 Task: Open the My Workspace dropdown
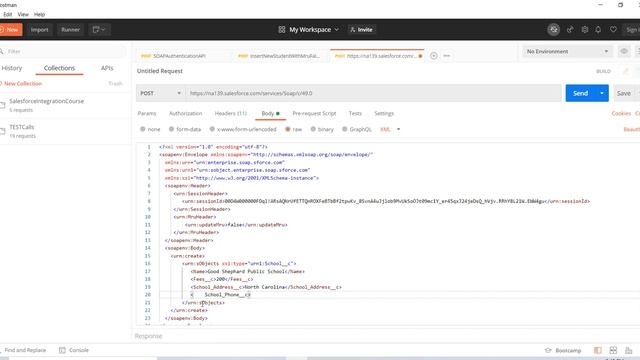314,29
